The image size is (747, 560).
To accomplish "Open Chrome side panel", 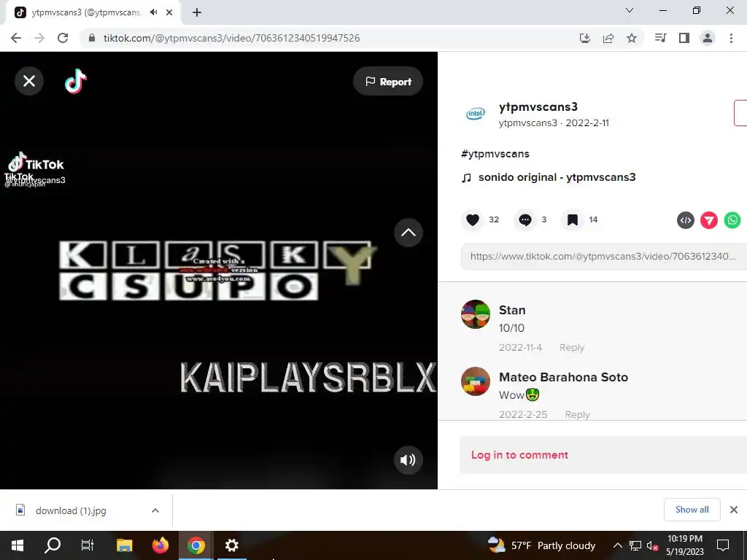I will pos(684,38).
